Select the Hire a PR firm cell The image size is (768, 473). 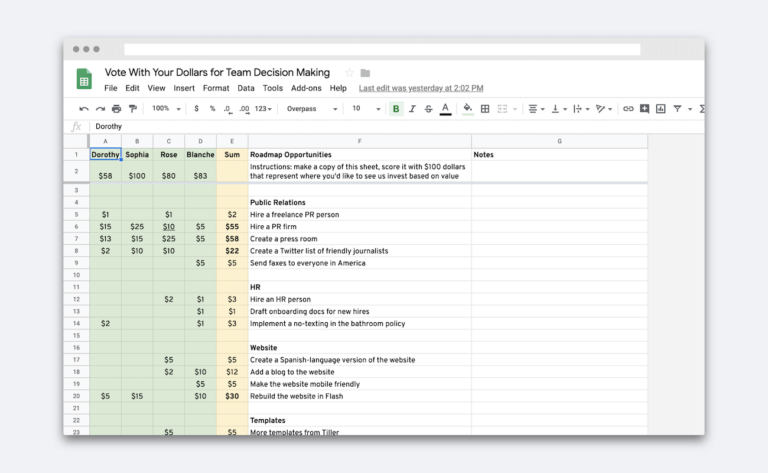tap(360, 226)
